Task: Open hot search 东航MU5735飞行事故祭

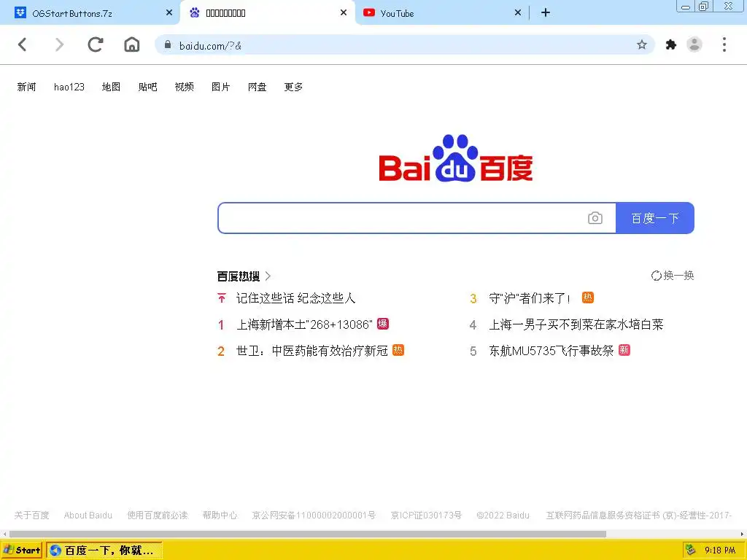Action: (x=551, y=351)
